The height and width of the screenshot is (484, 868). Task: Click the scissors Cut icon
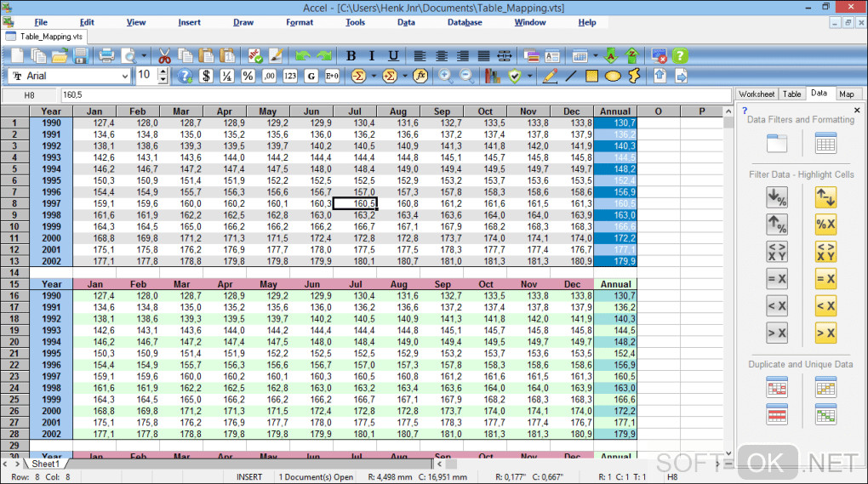tap(164, 56)
